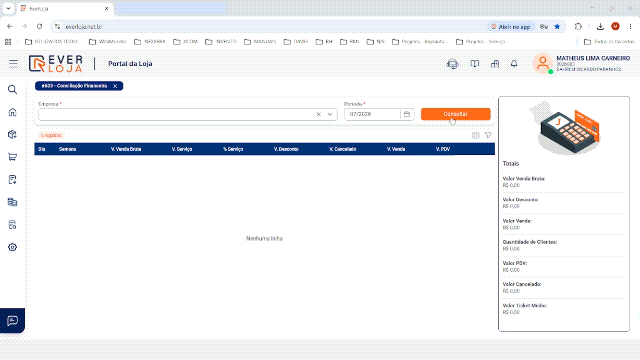Click the 0 registros badge
The width and height of the screenshot is (640, 360).
(x=51, y=135)
